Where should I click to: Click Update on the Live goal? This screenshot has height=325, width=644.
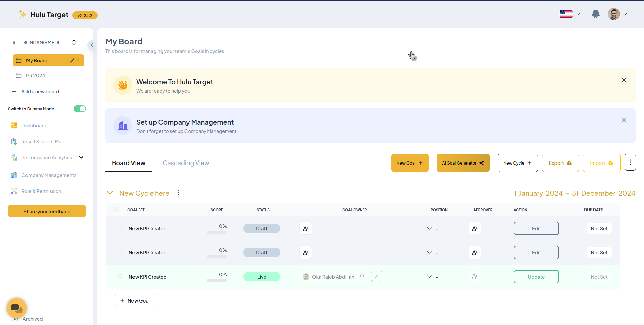536,277
